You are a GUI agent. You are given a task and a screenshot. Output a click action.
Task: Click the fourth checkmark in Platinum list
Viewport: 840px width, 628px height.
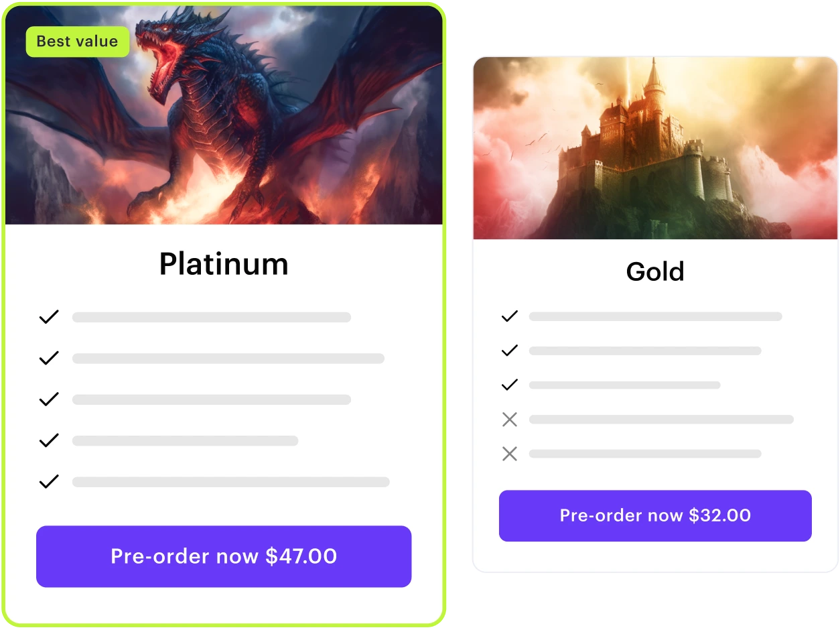[49, 440]
